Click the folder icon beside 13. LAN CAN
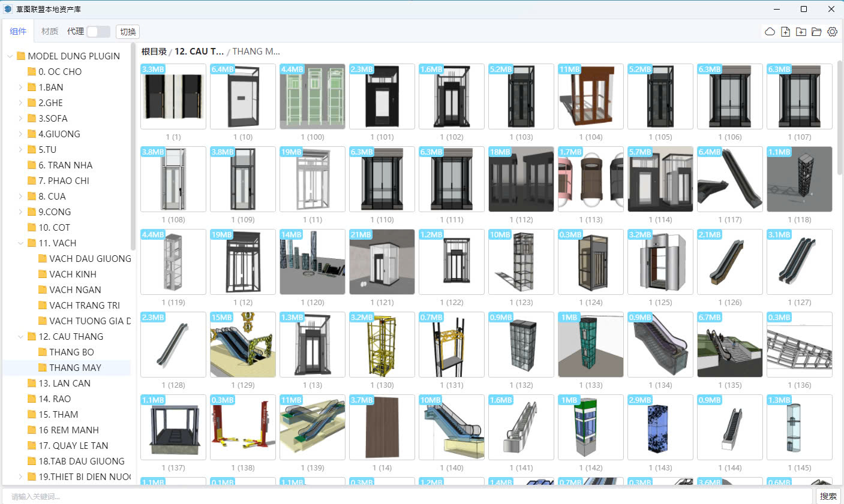844x504 pixels. click(x=32, y=383)
